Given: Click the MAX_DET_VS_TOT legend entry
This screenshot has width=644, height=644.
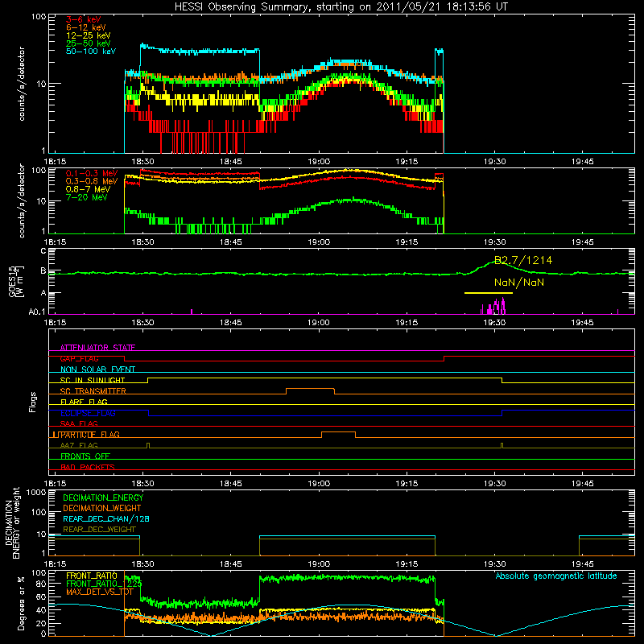Looking at the screenshot, I should pos(99,592).
